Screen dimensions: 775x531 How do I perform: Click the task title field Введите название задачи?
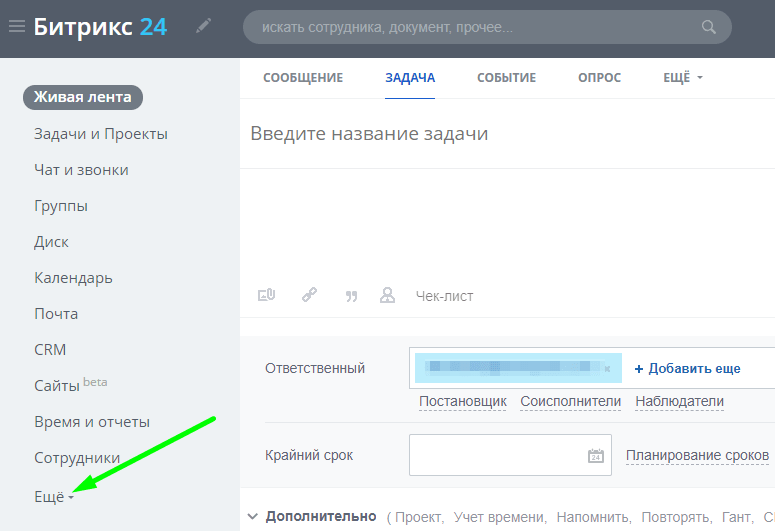[369, 134]
